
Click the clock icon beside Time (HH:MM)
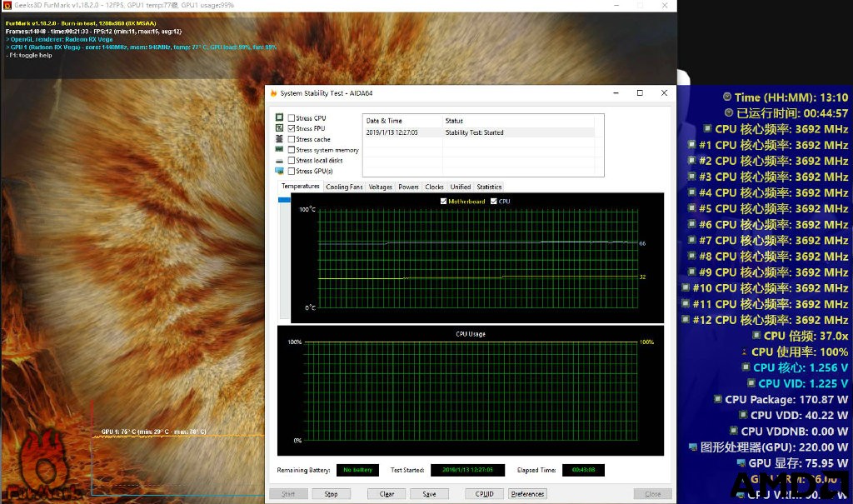pyautogui.click(x=727, y=97)
